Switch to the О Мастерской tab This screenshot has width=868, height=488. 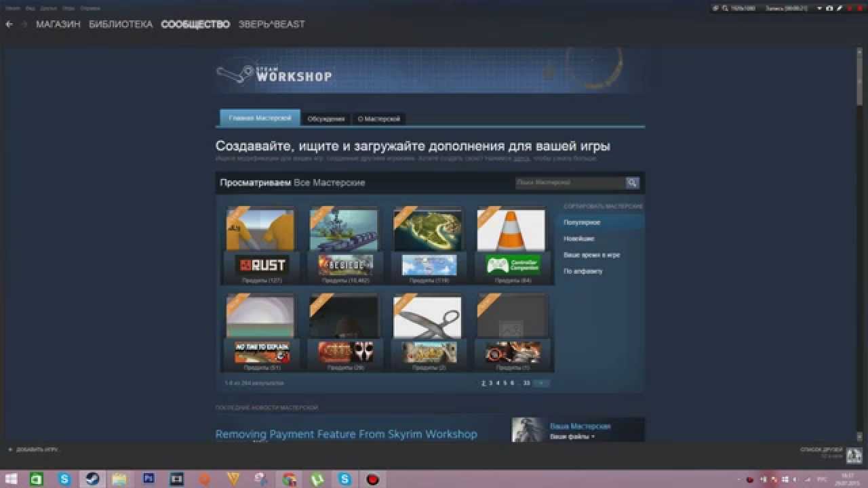tap(379, 119)
